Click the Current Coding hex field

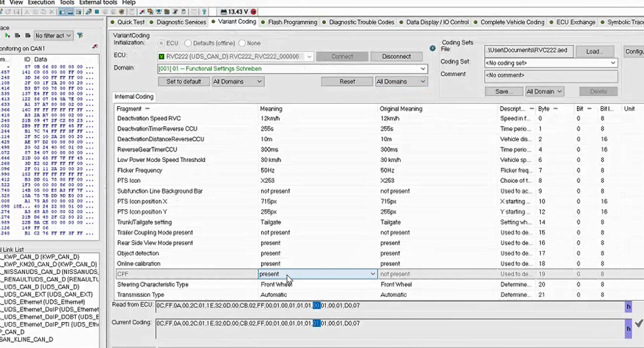pyautogui.click(x=390, y=329)
